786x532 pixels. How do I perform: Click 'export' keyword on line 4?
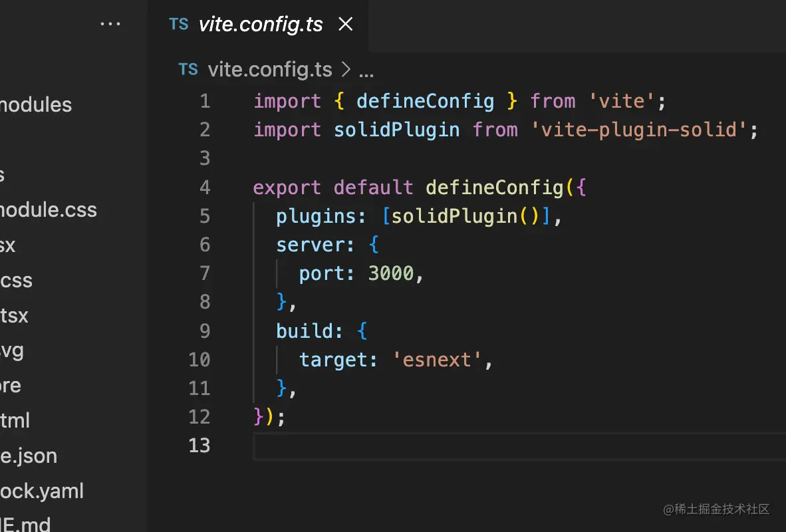coord(287,188)
